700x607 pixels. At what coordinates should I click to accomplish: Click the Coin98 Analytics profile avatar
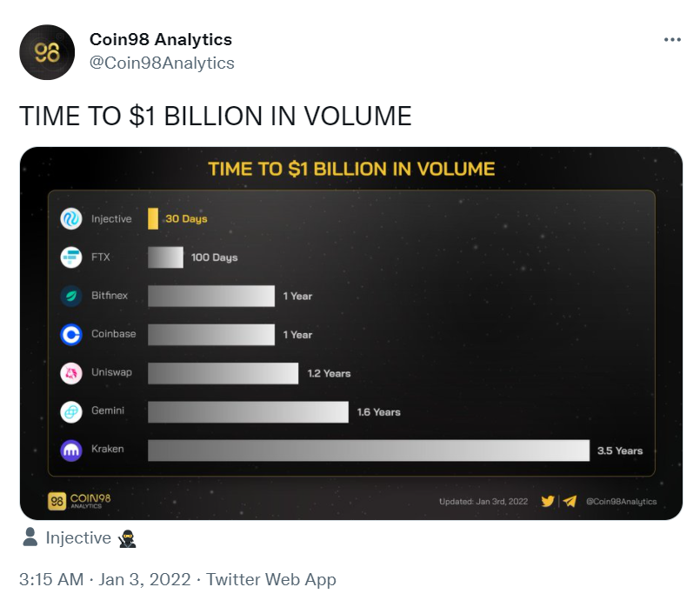coord(47,52)
